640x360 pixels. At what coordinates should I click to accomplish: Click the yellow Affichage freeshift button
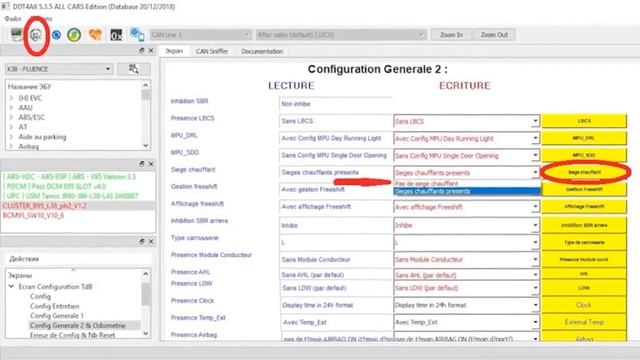(584, 207)
